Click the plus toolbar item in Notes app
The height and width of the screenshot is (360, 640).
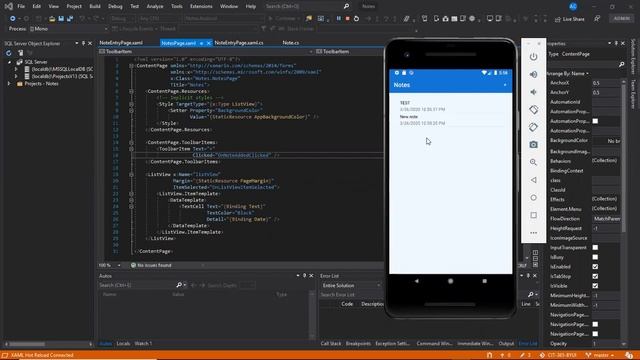coord(505,85)
